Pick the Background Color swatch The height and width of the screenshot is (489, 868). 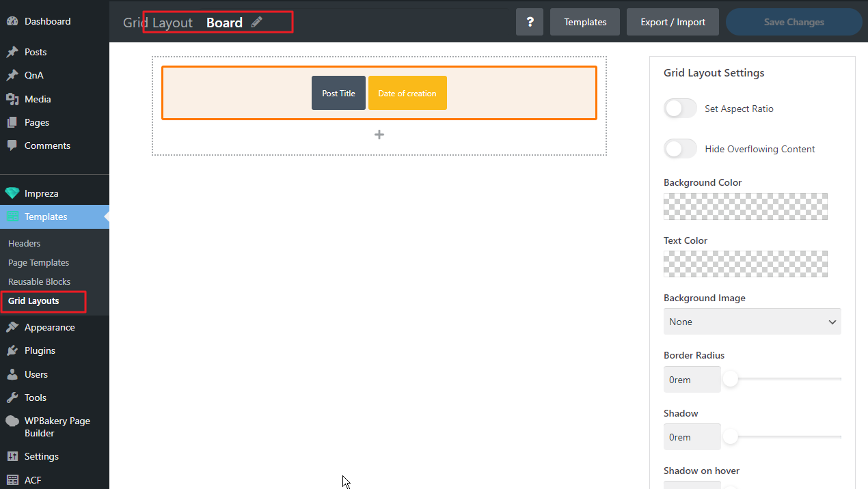746,206
